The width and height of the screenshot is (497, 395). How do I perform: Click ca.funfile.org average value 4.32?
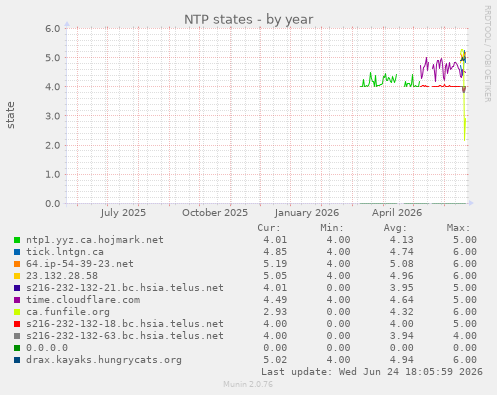click(x=402, y=312)
